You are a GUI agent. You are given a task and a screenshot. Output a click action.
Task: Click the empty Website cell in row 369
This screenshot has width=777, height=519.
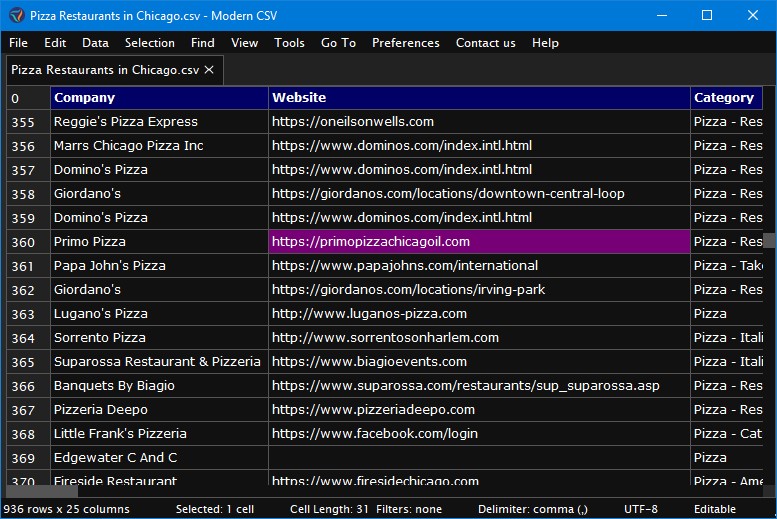(x=479, y=458)
